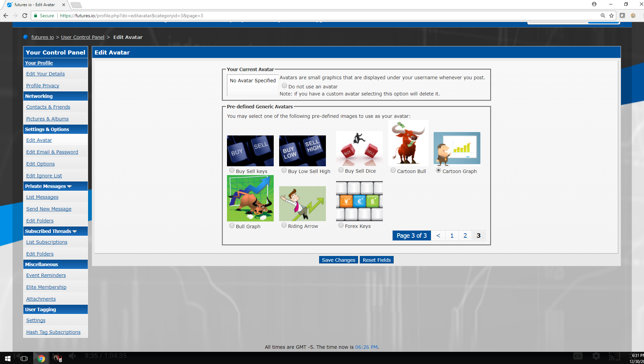The image size is (644, 364).
Task: Open the Chrome user profile icon
Action: click(594, 4)
